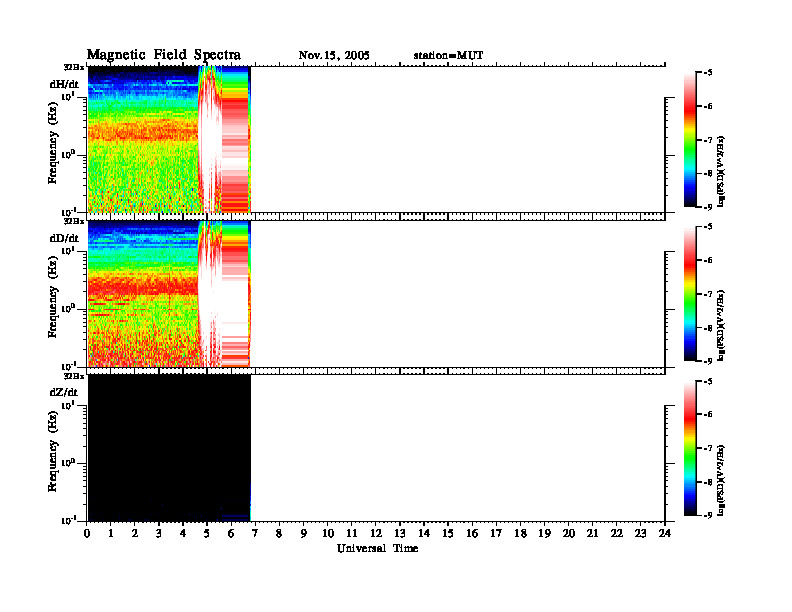Click the 10¹ frequency tick of dZ/dt panel

[x=69, y=405]
